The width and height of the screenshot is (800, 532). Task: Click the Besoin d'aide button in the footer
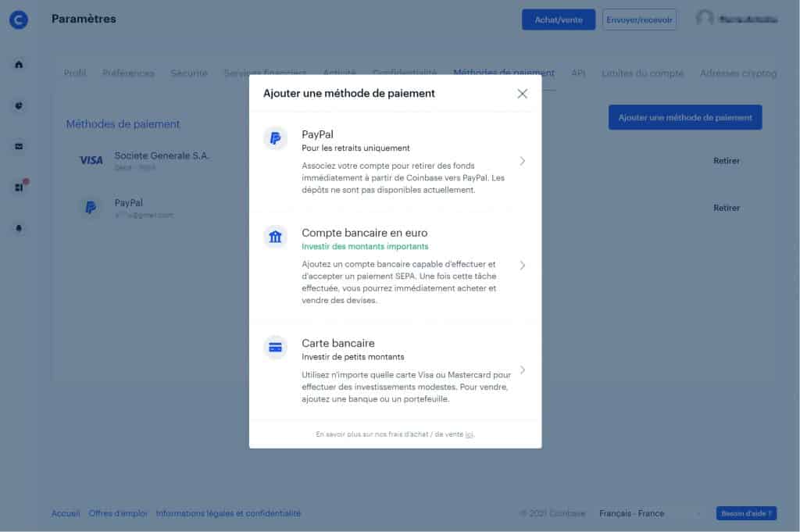745,513
